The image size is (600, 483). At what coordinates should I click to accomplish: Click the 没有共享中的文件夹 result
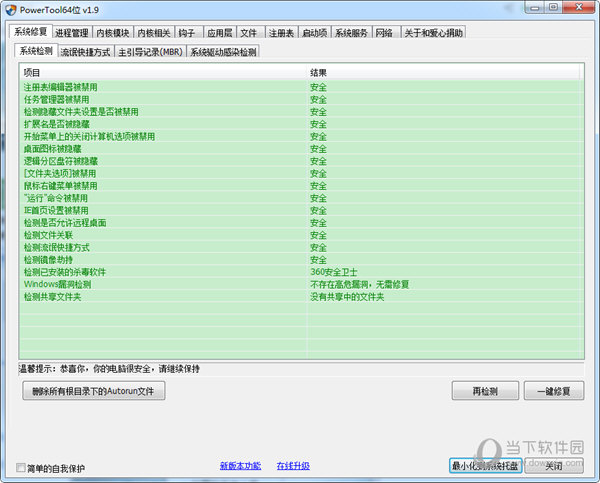point(347,297)
